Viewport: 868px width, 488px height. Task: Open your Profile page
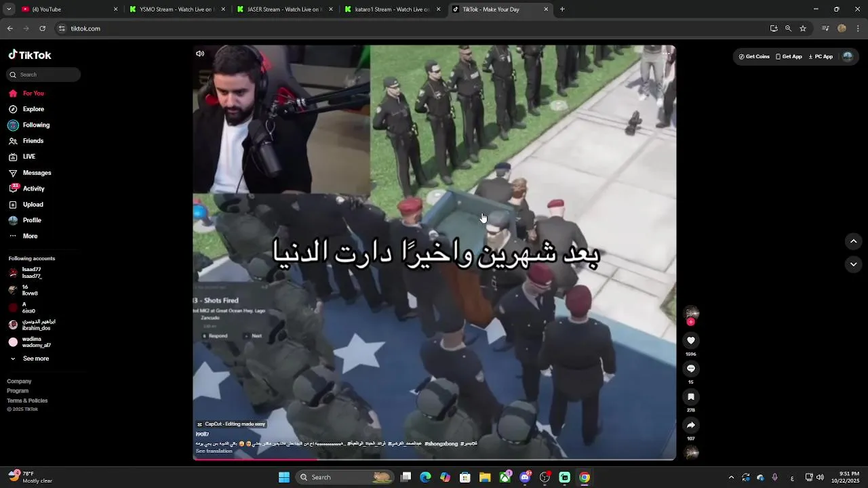24,220
